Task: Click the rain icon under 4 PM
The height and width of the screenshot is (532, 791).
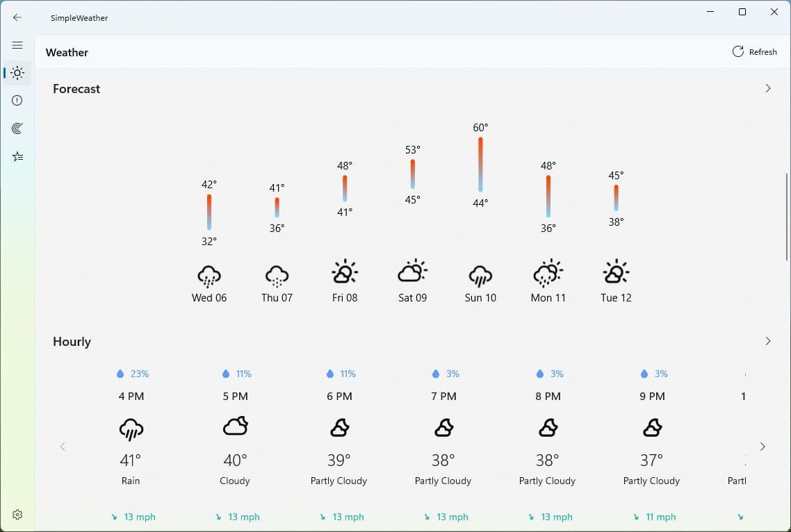Action: [130, 428]
